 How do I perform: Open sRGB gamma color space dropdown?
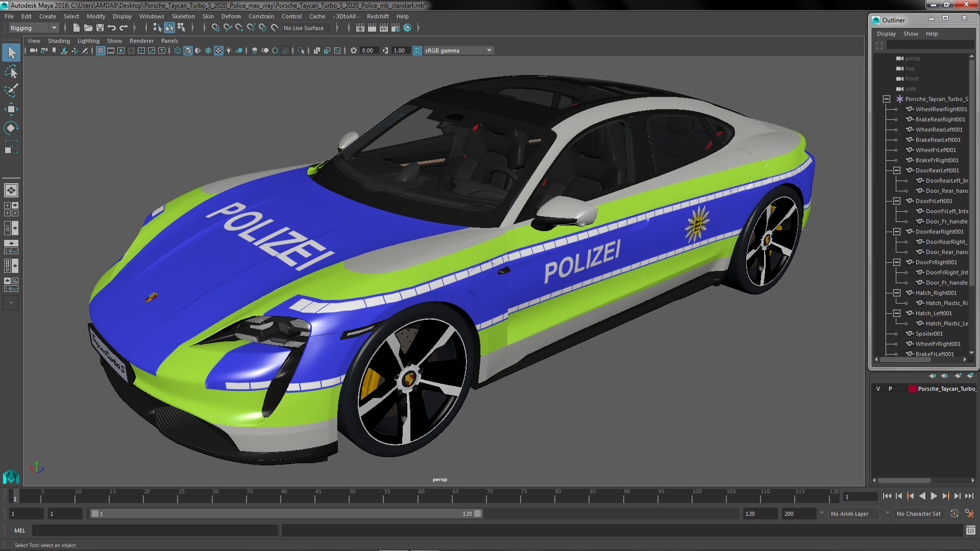(x=458, y=51)
